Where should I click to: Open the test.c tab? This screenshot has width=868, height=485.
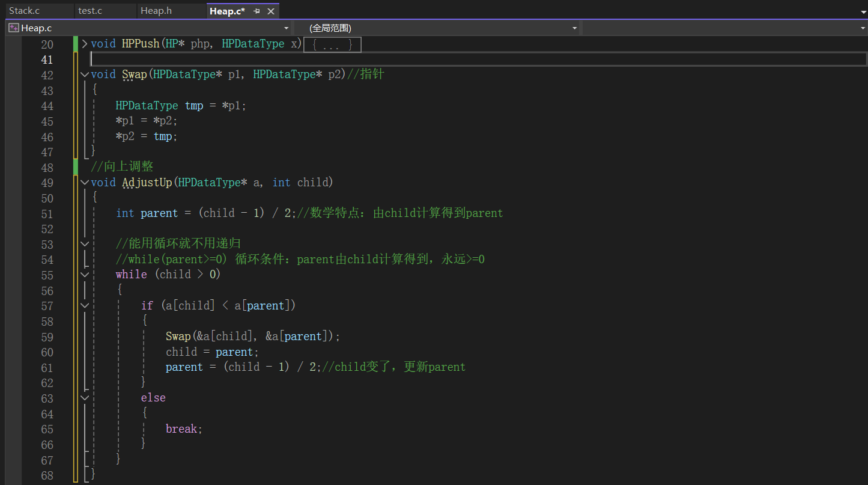(x=90, y=11)
